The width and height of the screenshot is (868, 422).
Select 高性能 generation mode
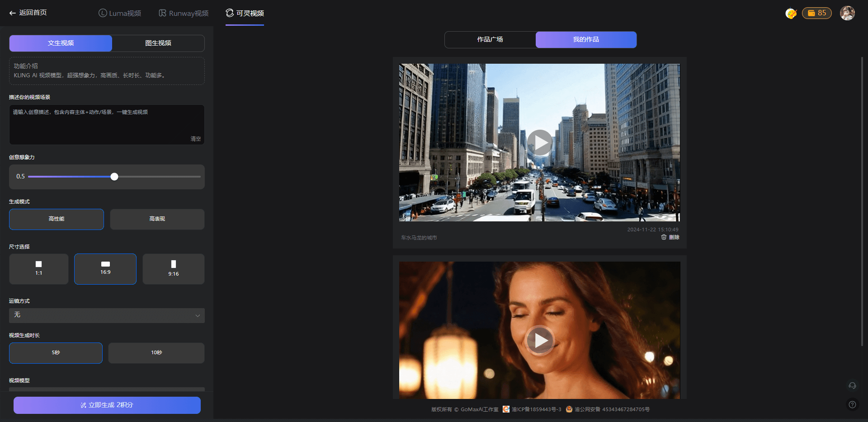(x=57, y=219)
